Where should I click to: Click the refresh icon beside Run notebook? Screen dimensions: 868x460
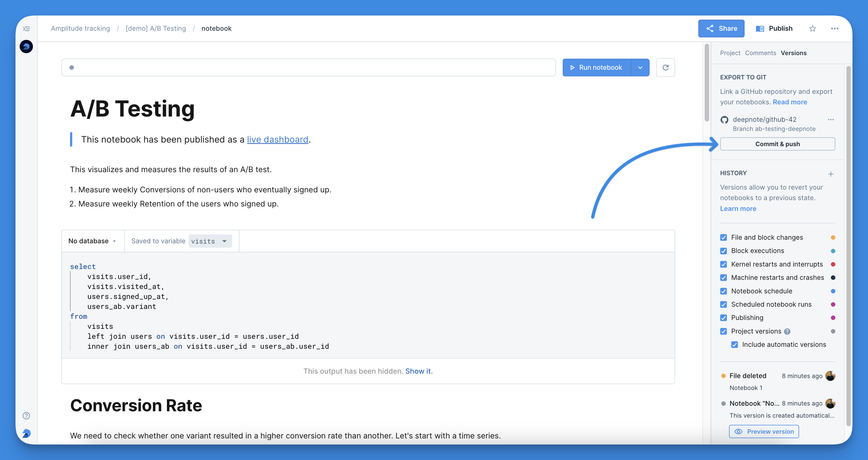[665, 68]
